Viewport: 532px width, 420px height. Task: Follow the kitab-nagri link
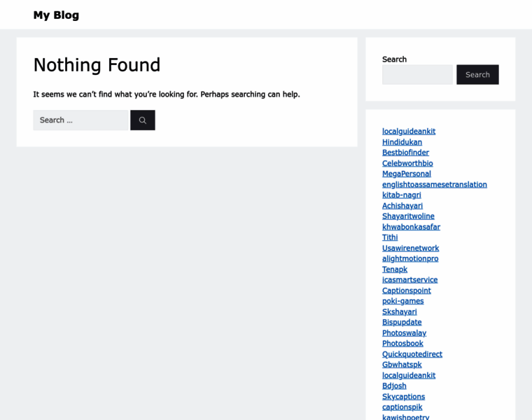pyautogui.click(x=401, y=195)
